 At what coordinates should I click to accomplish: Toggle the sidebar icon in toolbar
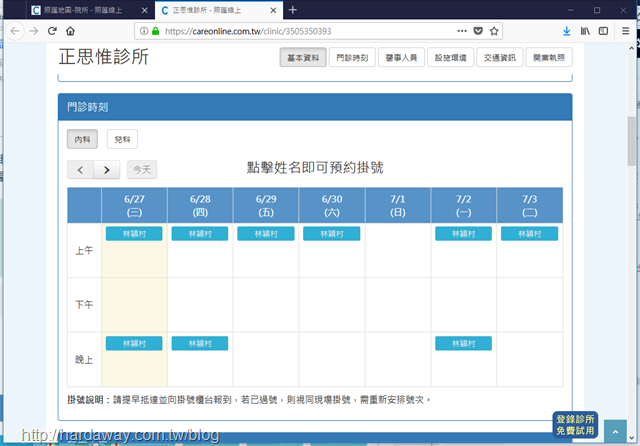pyautogui.click(x=603, y=31)
